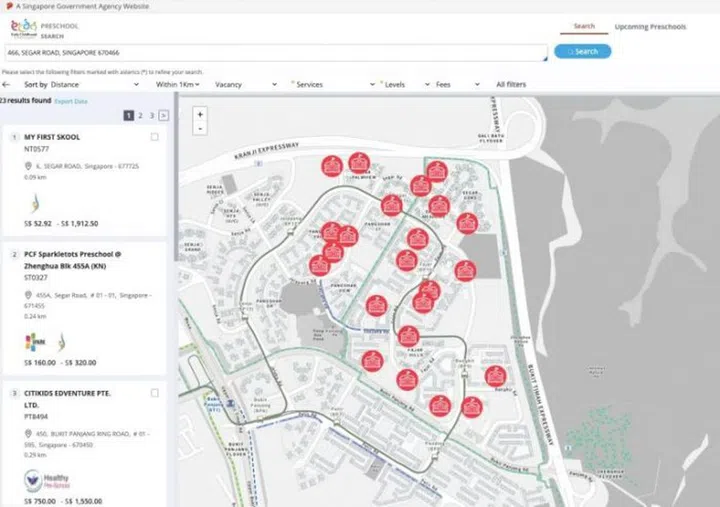Select the PCF Sparkletots Preschool checkbox
Image resolution: width=720 pixels, height=507 pixels.
point(154,255)
